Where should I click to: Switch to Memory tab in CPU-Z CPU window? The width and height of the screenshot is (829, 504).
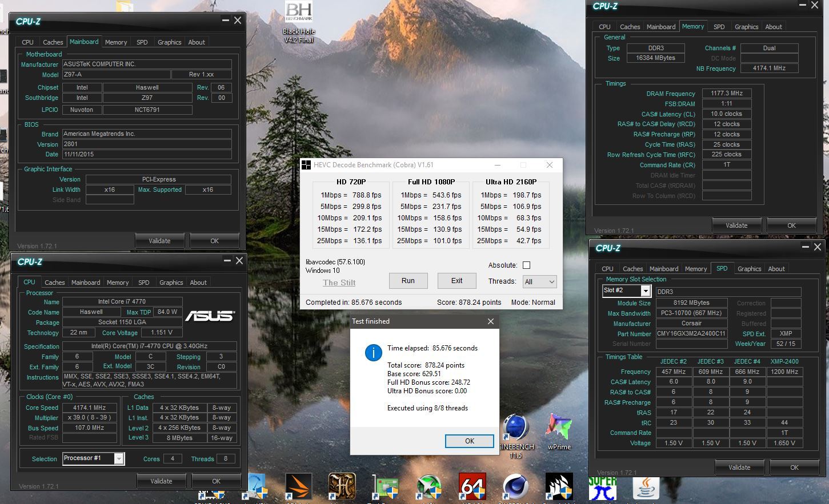[x=118, y=283]
